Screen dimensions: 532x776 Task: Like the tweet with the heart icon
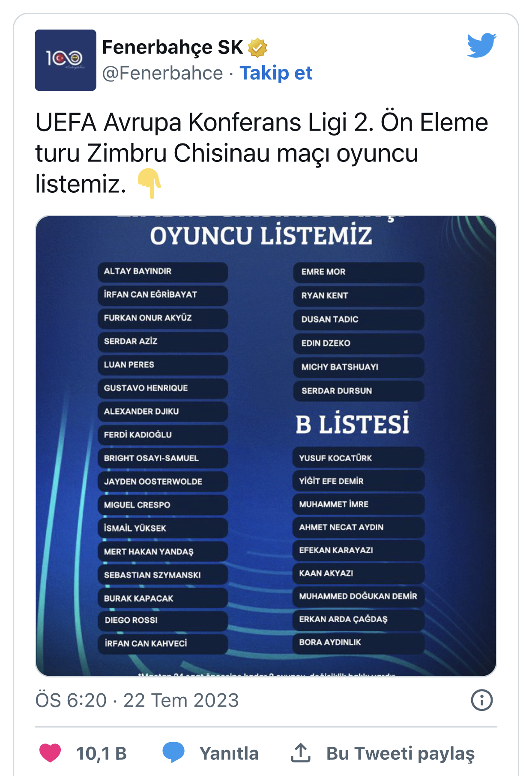(50, 753)
